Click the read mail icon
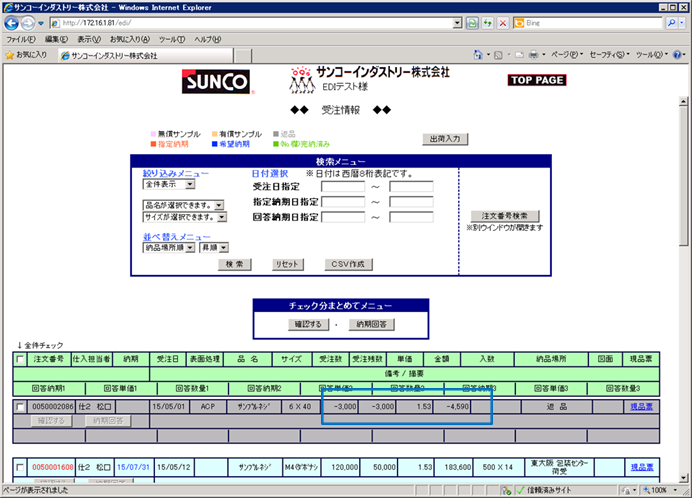692x498 pixels. 519,55
